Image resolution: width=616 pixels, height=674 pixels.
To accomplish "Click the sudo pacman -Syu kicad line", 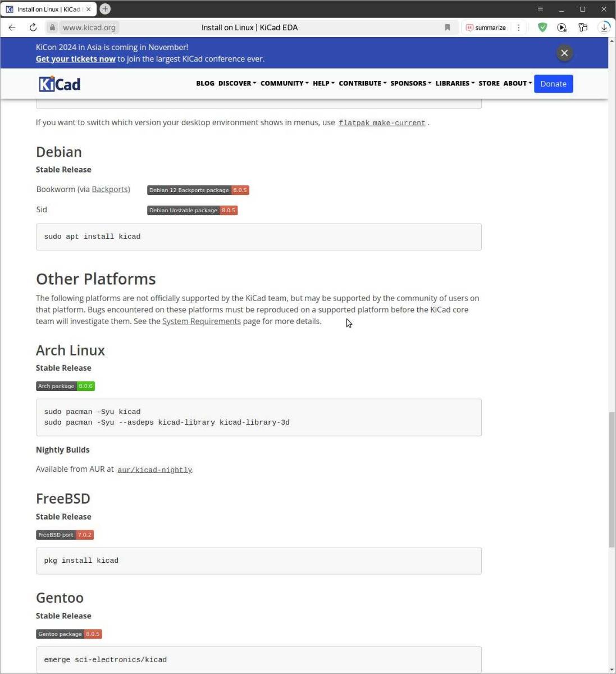I will pyautogui.click(x=92, y=412).
